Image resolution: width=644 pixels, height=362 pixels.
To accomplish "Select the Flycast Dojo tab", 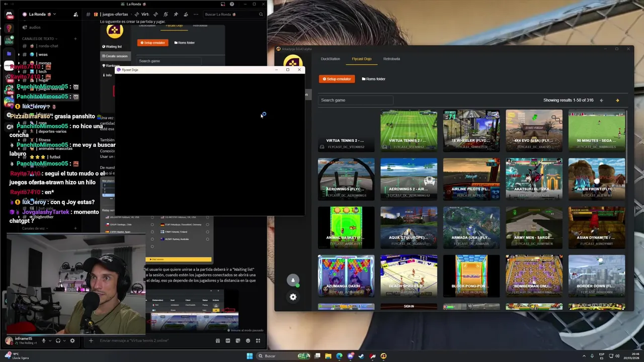I will (x=361, y=59).
